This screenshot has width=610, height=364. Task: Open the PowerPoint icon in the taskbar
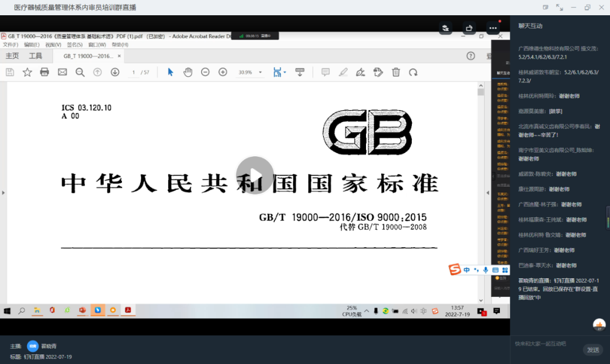click(82, 310)
